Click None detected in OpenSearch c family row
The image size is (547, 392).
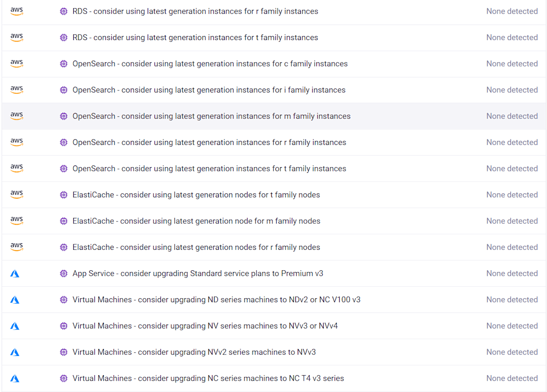pyautogui.click(x=512, y=64)
